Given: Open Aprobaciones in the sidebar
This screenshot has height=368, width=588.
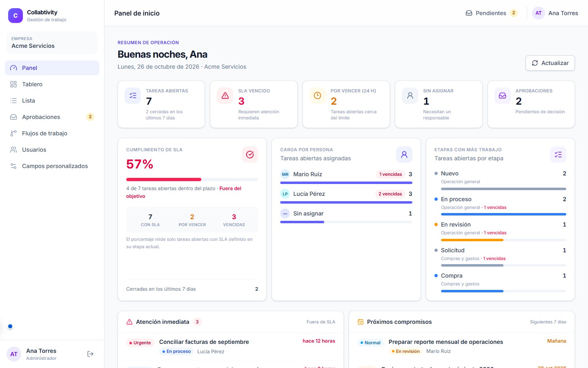Looking at the screenshot, I should click(x=52, y=117).
